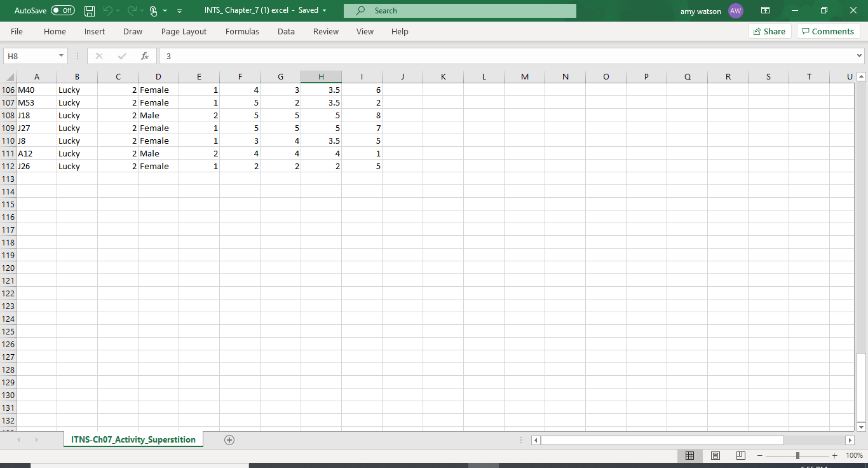Click the Undo arrow icon
868x468 pixels.
pos(107,11)
